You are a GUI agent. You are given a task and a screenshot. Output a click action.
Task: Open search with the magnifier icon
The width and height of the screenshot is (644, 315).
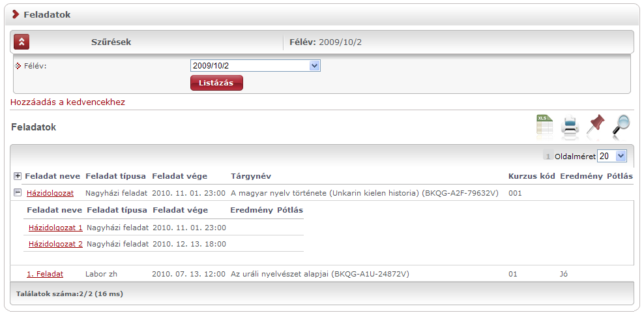pos(621,125)
